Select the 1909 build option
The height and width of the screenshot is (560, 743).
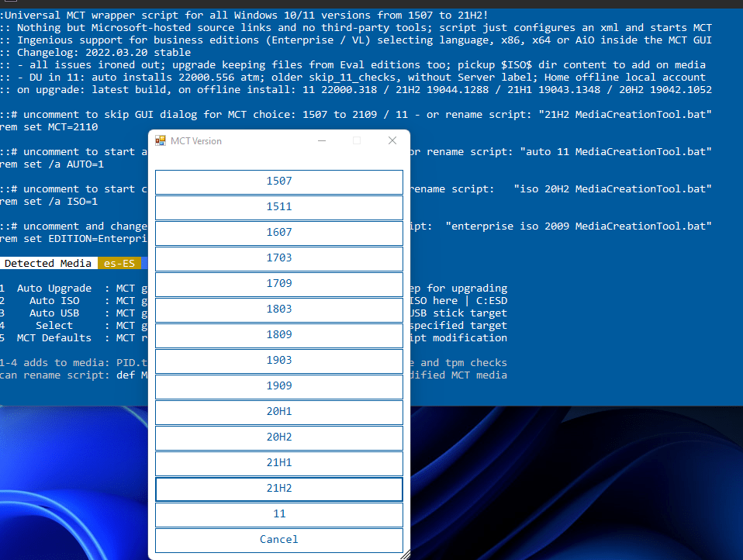coord(279,385)
